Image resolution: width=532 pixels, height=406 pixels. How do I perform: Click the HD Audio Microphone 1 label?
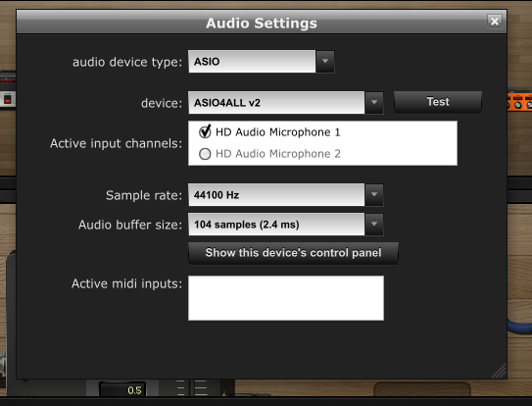(278, 131)
